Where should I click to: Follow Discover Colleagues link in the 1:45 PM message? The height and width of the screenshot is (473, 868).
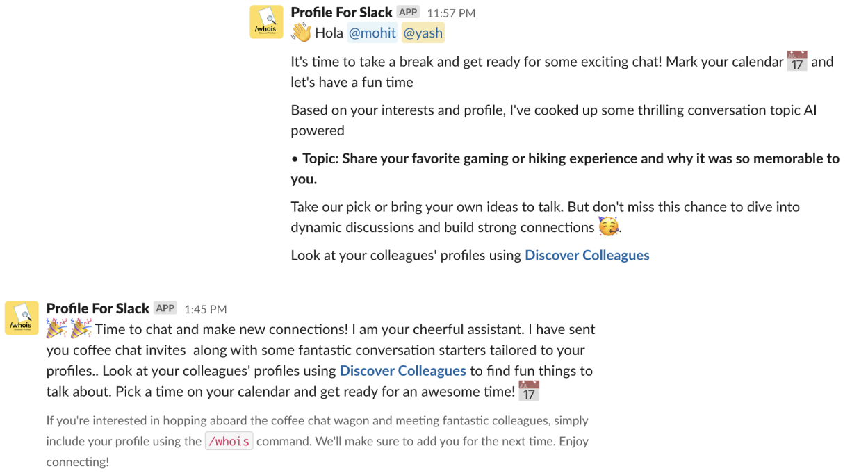click(402, 370)
